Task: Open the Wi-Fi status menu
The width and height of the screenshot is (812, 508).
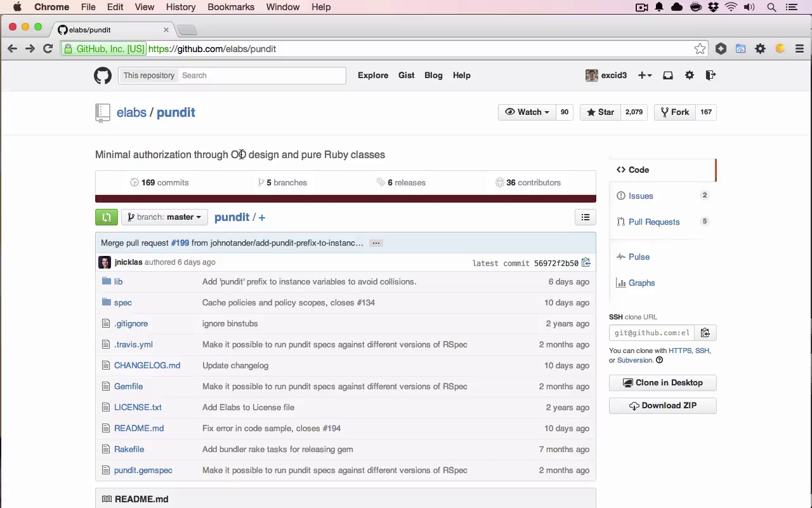Action: click(731, 7)
